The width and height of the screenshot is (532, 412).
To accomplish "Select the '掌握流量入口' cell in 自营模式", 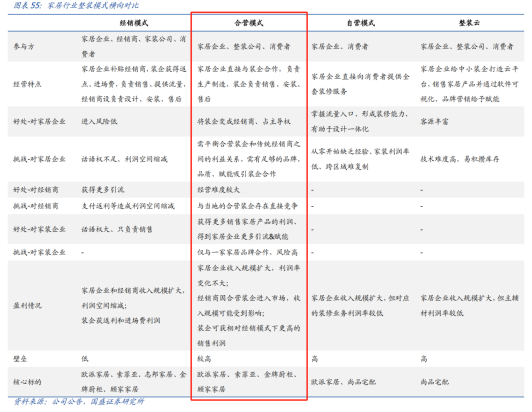I will pos(360,121).
